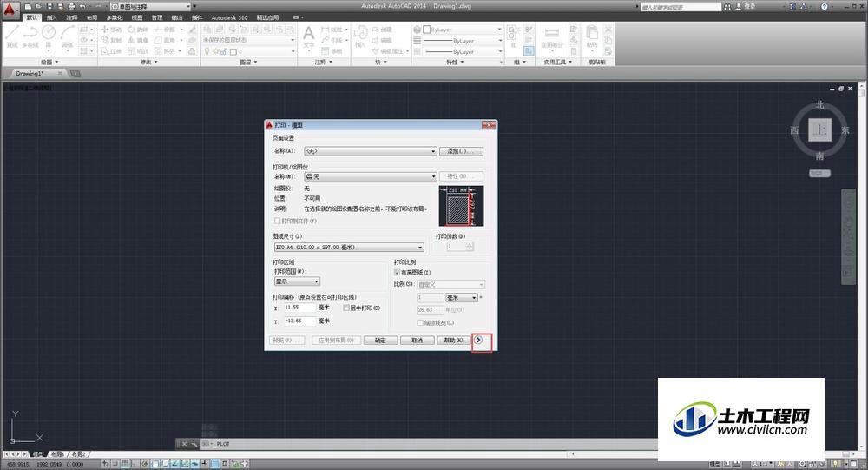Click the new drawing tab icon beside Drawing1
Viewport: 868px width, 470px height.
click(76, 73)
